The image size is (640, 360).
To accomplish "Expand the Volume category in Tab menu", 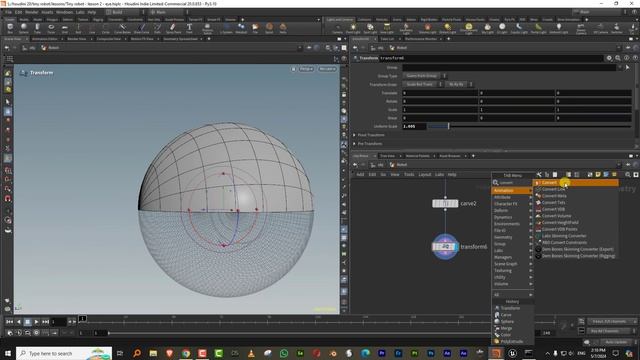I will (513, 284).
